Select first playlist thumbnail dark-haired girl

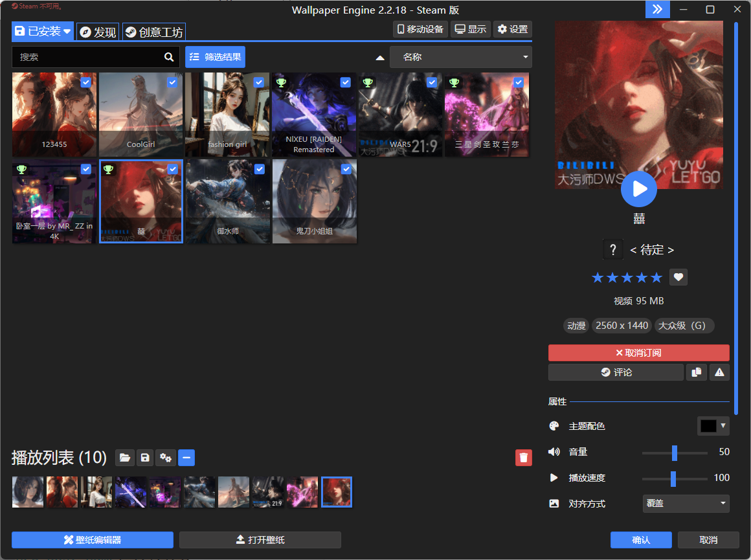28,492
